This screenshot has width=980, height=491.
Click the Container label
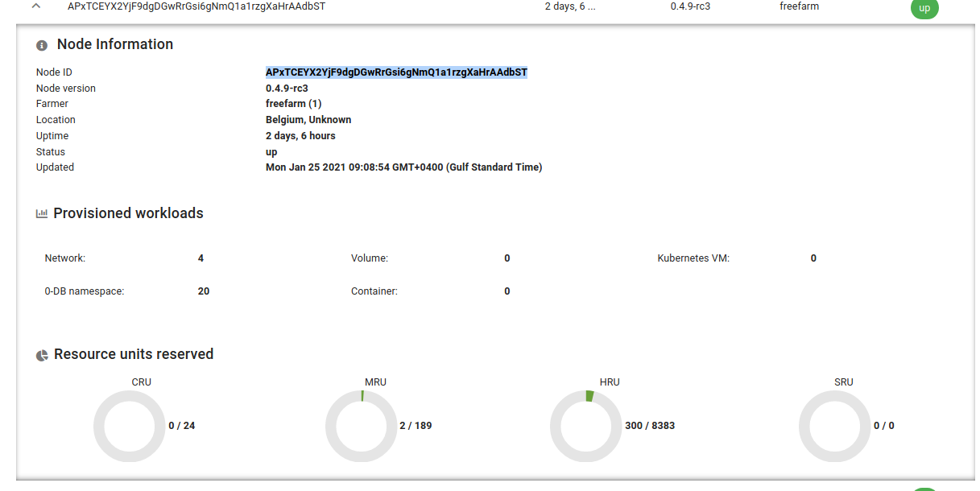click(x=374, y=291)
